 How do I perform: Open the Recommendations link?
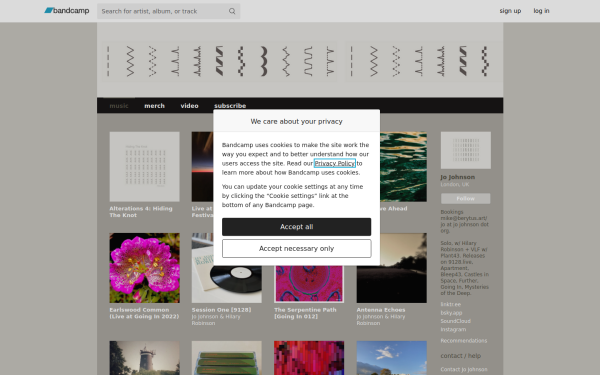coord(463,341)
